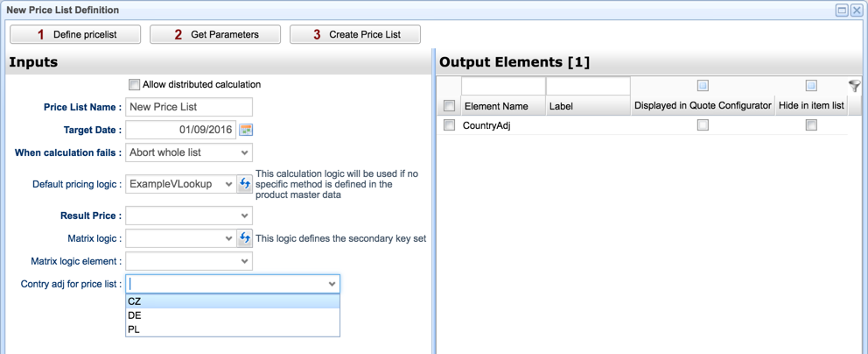Image resolution: width=868 pixels, height=354 pixels.
Task: Open the Target Date calendar picker
Action: click(x=246, y=130)
